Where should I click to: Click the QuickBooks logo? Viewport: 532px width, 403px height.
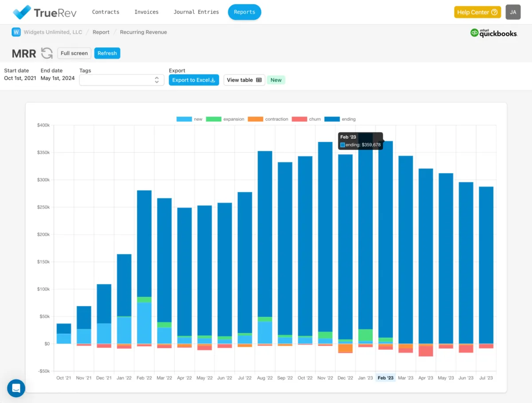[493, 32]
